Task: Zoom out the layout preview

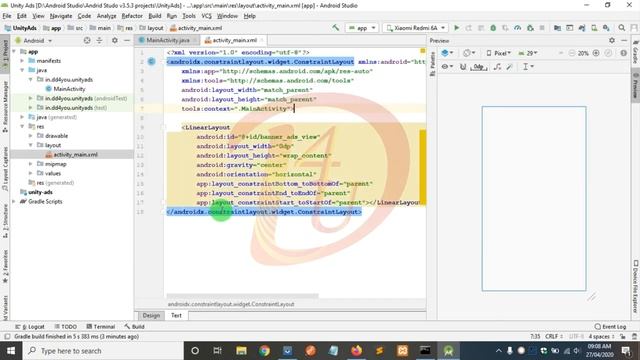Action: point(571,53)
